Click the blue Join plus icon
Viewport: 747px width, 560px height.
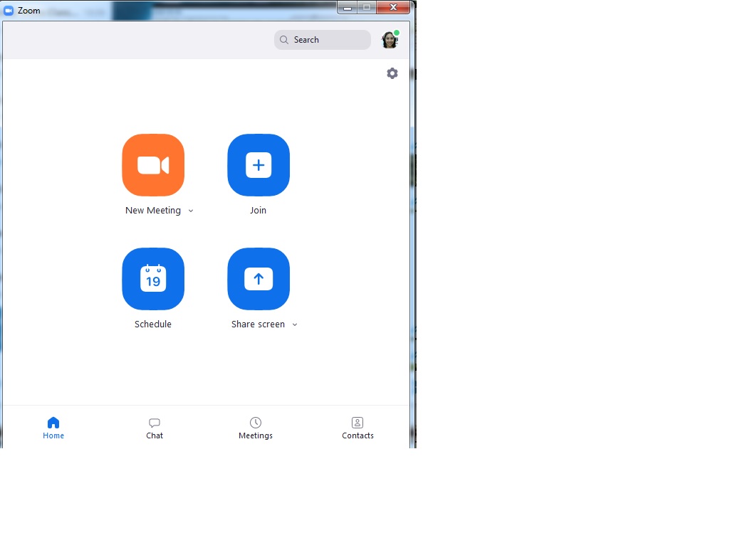[258, 165]
